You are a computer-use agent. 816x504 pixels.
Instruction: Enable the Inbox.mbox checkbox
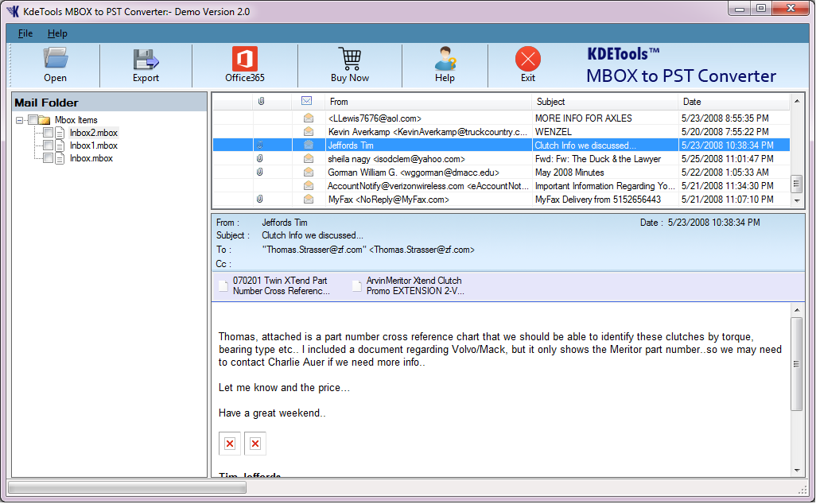coord(49,158)
